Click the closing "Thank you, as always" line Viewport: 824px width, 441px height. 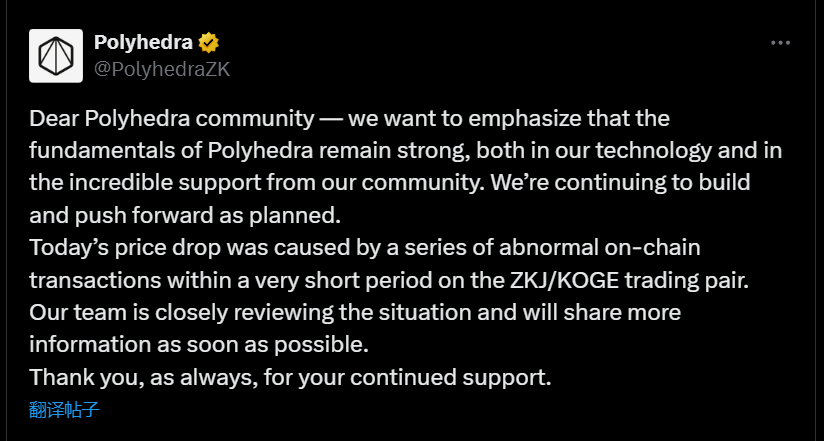[x=290, y=378]
